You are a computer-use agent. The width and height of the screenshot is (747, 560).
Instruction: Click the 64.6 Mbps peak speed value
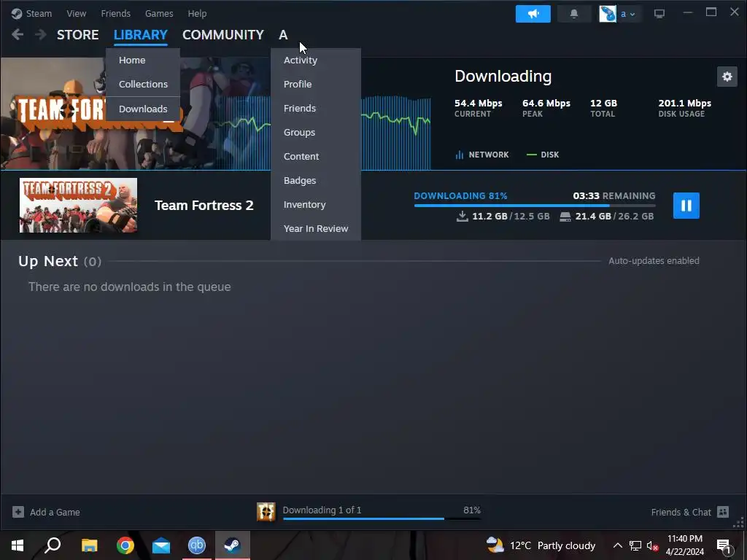point(546,104)
